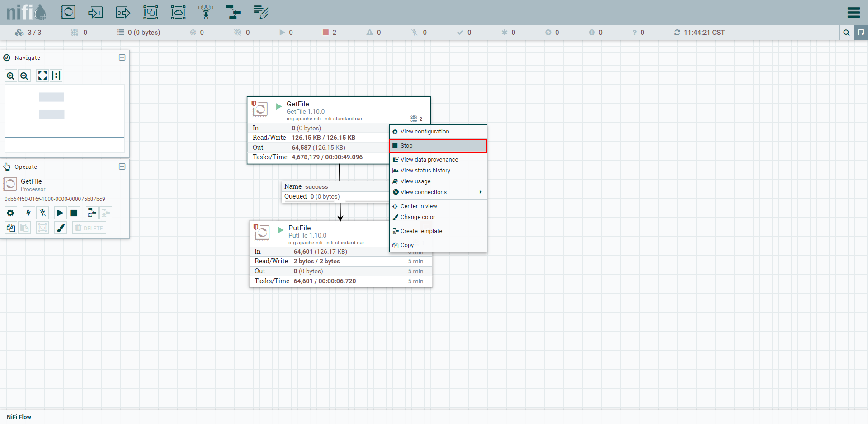Click the greyed Group icon in Operate
Viewport: 868px width, 424px height.
pos(42,228)
